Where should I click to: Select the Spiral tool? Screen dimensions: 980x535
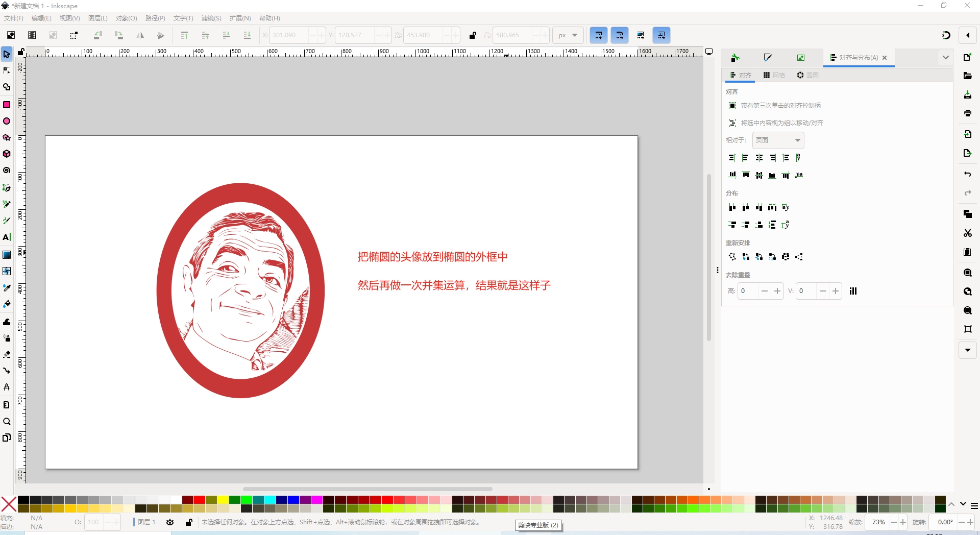point(7,171)
